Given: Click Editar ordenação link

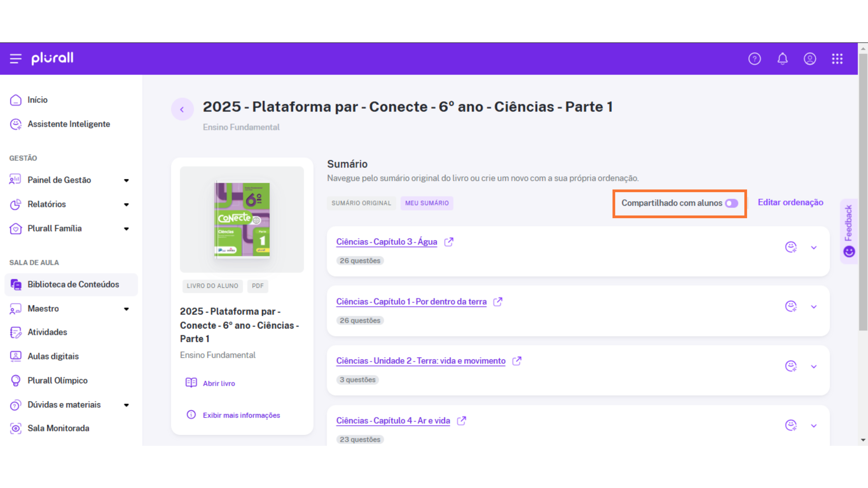Looking at the screenshot, I should click(x=790, y=202).
